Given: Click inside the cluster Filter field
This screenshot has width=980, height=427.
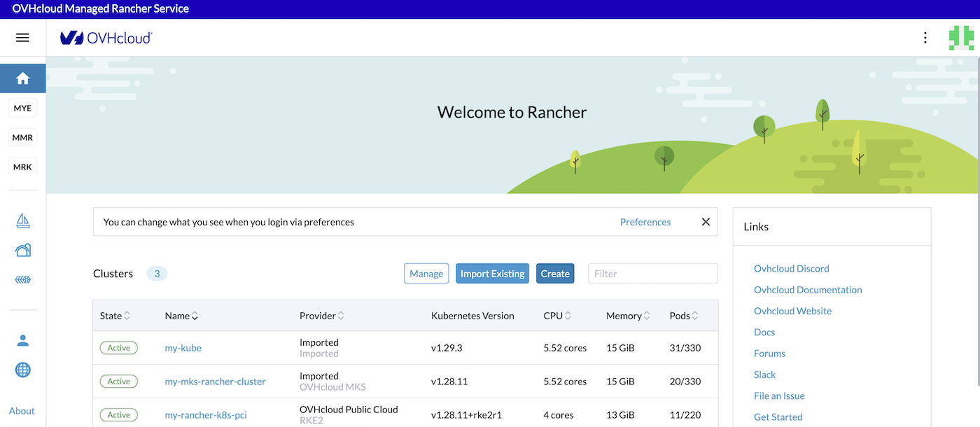Looking at the screenshot, I should pyautogui.click(x=652, y=273).
